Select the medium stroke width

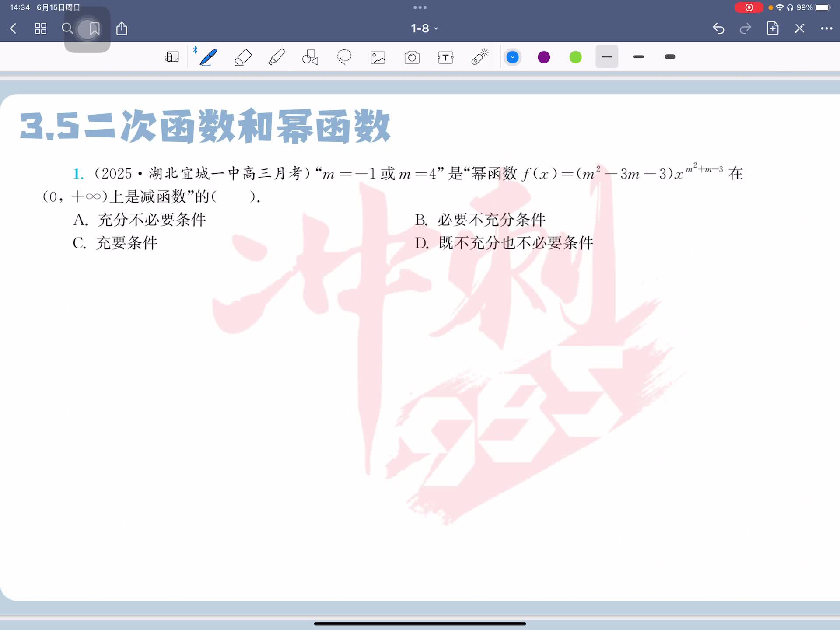638,57
